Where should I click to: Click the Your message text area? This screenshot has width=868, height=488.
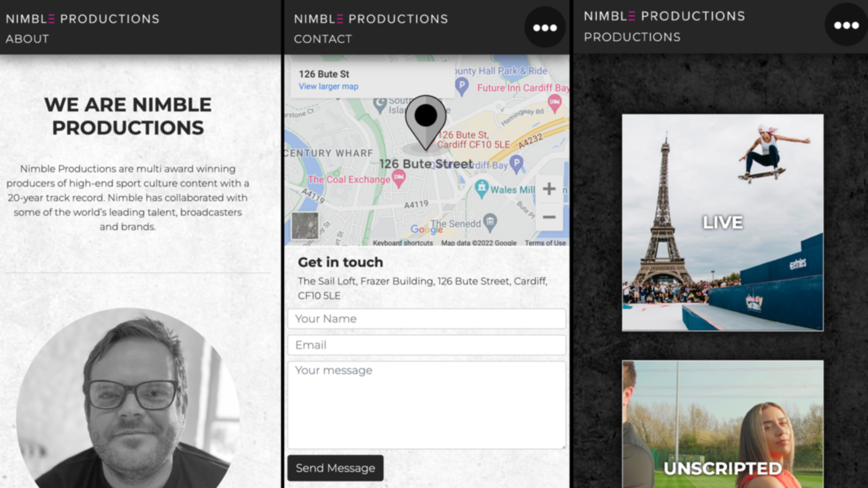click(426, 405)
